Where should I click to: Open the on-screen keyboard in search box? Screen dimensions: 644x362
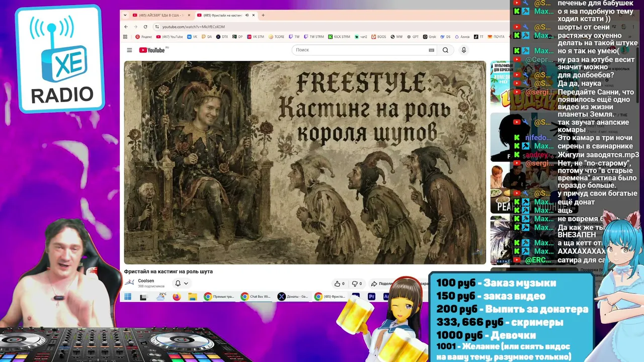[x=431, y=50]
